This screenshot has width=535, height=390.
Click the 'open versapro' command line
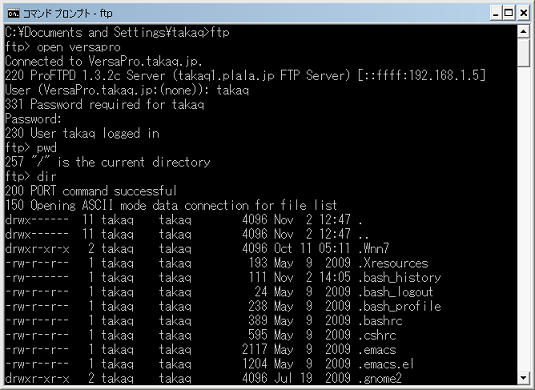63,47
